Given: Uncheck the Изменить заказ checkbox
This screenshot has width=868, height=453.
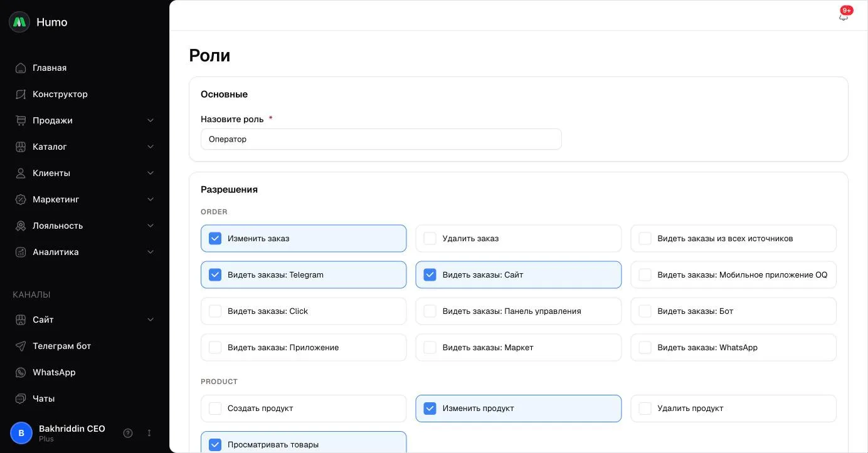Looking at the screenshot, I should tap(215, 239).
